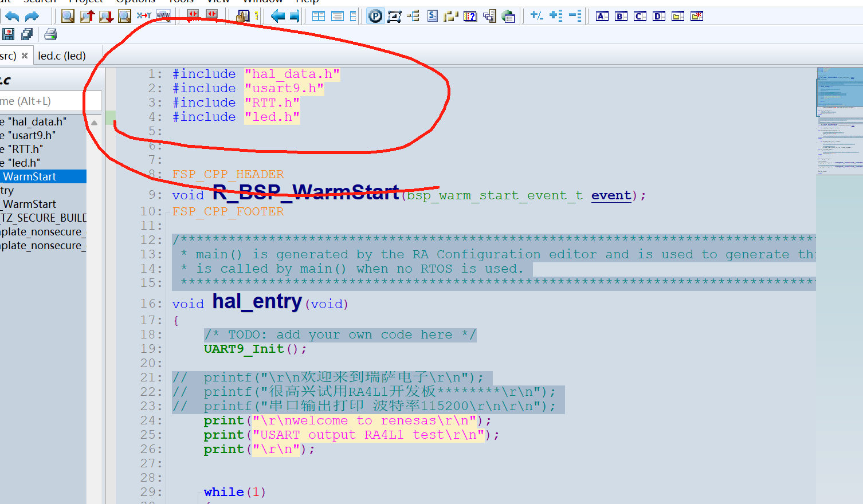Click the Save floppy disk icon

click(8, 34)
